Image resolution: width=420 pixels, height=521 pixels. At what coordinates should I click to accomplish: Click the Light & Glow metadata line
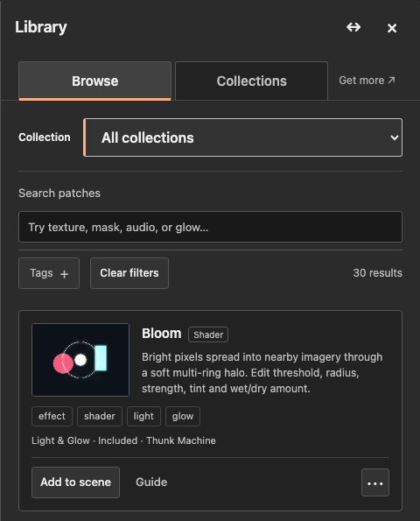point(123,440)
